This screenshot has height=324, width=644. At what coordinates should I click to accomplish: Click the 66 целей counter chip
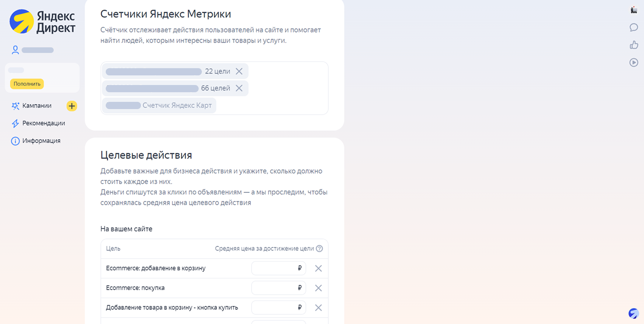[x=175, y=88]
